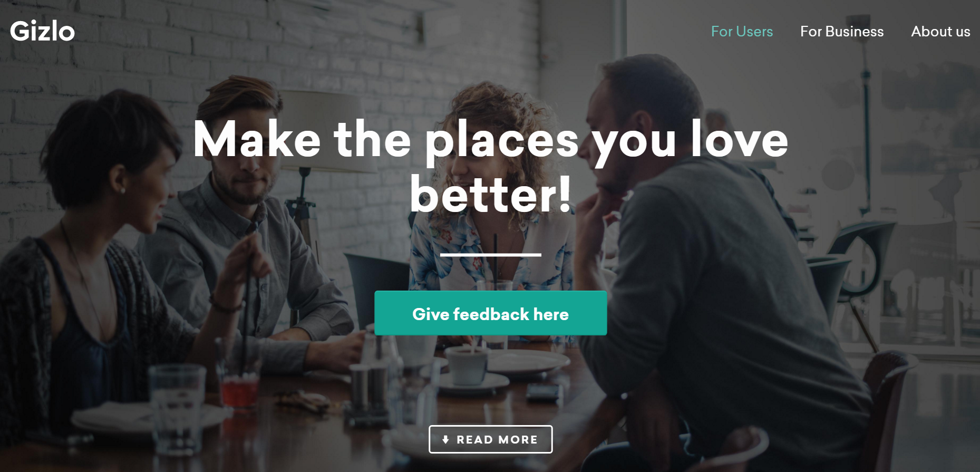Click the word places in the headline
Screen dimensions: 980x472
(x=502, y=141)
